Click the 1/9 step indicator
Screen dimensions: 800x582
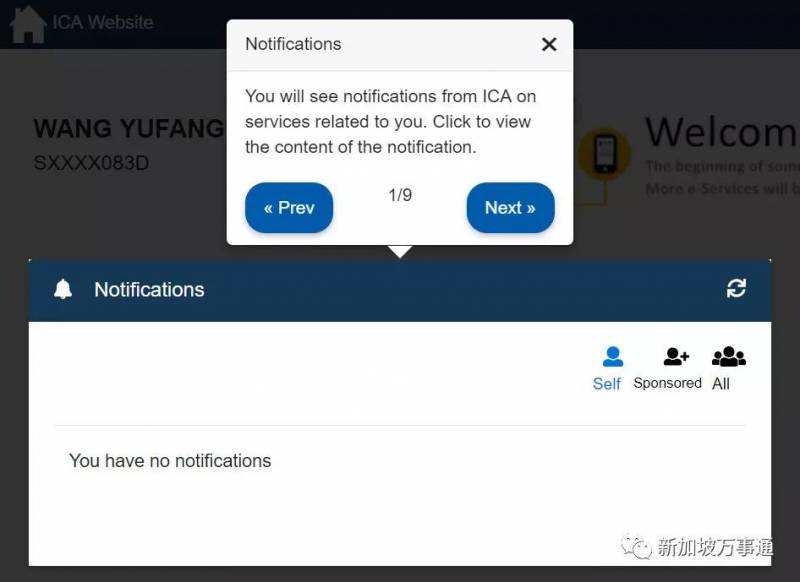[x=400, y=195]
